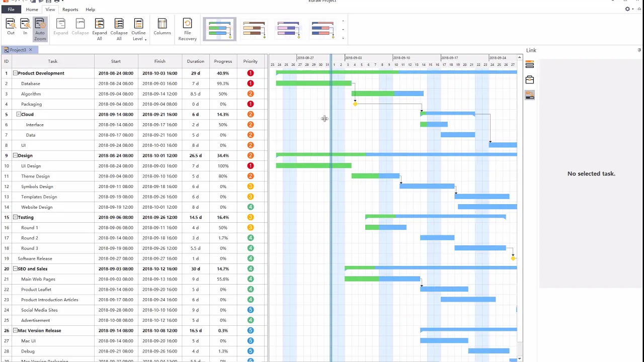Viewport: 644px width, 362px height.
Task: Click the priority 3 icon for Round 1
Action: pyautogui.click(x=251, y=228)
